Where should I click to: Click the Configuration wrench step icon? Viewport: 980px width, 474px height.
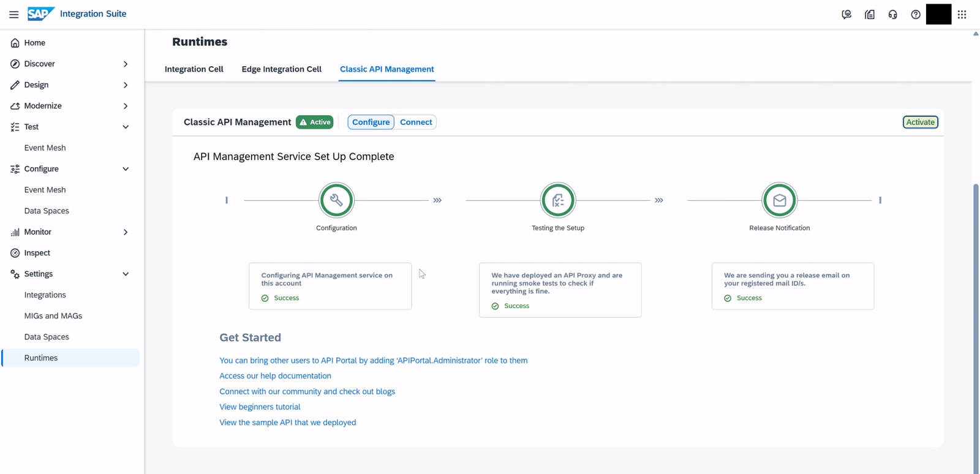click(x=336, y=200)
